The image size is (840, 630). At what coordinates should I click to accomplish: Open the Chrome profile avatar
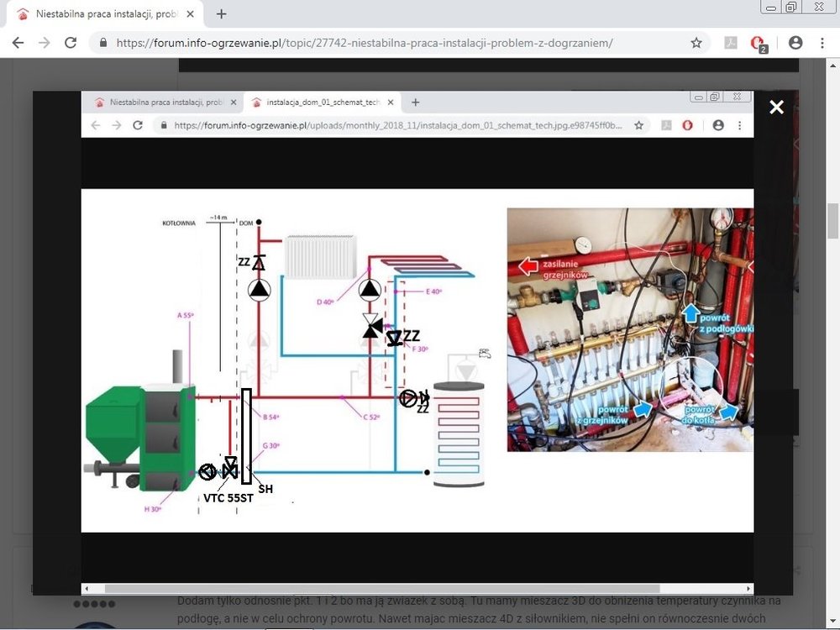point(795,43)
